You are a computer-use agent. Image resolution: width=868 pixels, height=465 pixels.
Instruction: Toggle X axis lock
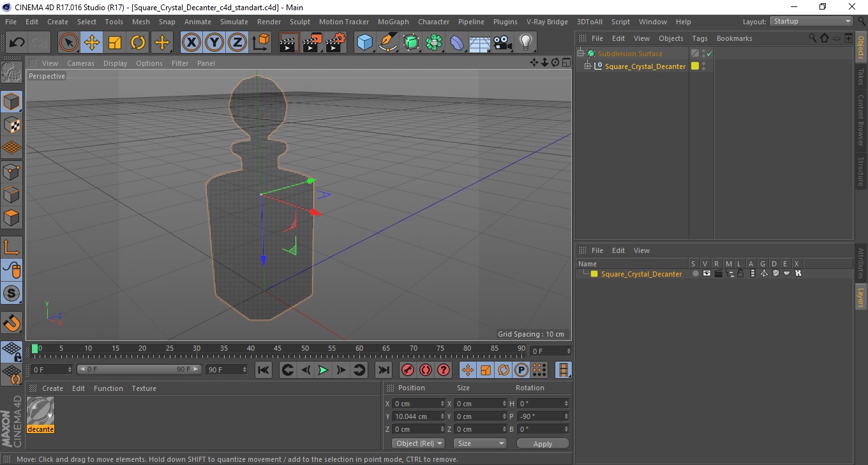(x=191, y=43)
